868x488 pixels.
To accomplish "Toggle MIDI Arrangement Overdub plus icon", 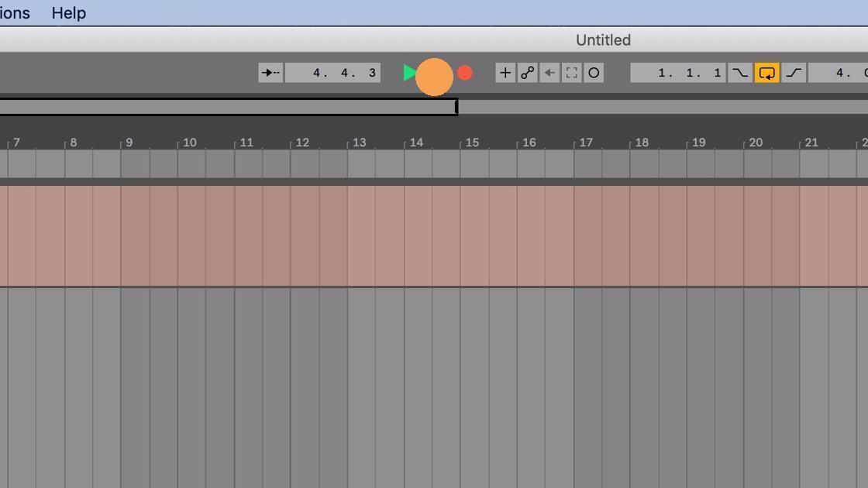I will pos(505,72).
